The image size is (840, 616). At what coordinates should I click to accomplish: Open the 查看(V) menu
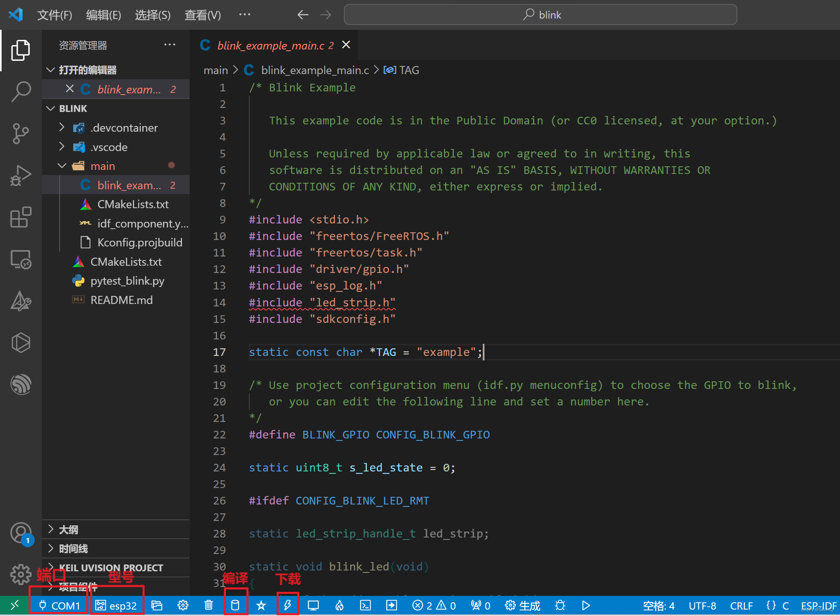coord(203,15)
